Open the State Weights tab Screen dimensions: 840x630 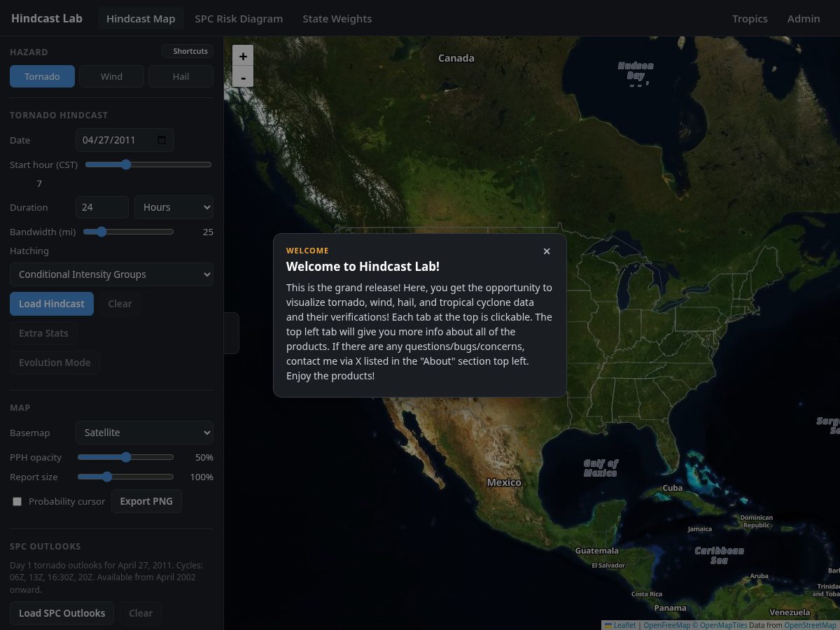coord(337,19)
